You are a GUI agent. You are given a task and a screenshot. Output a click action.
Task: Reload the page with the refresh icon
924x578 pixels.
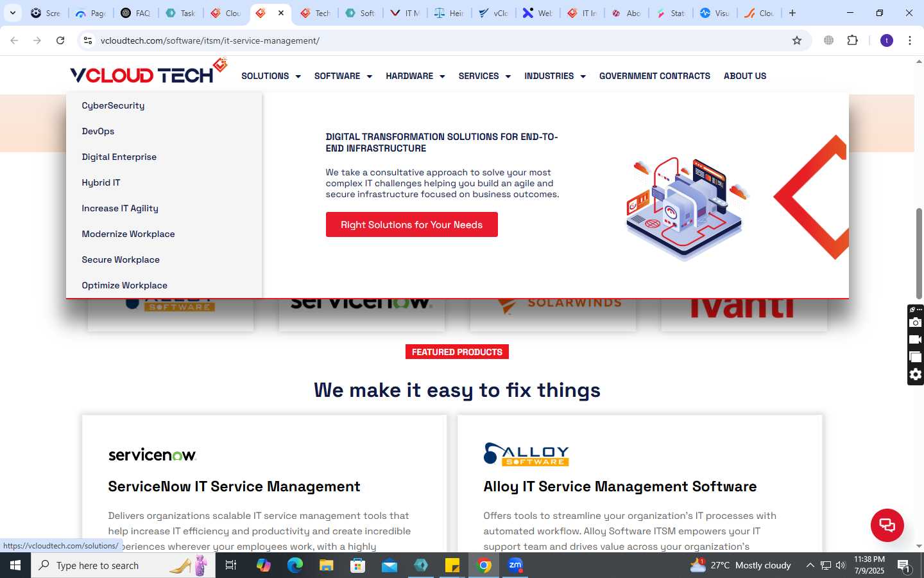coord(60,40)
